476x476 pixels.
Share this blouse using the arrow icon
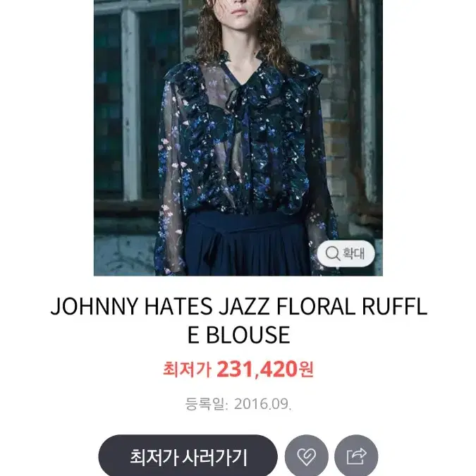point(356,456)
